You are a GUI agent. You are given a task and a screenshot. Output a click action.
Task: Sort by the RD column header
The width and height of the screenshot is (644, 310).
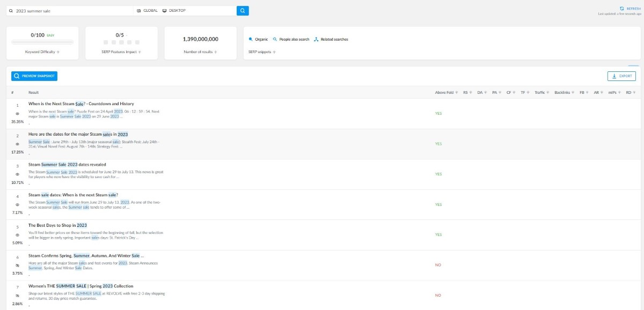(x=631, y=92)
